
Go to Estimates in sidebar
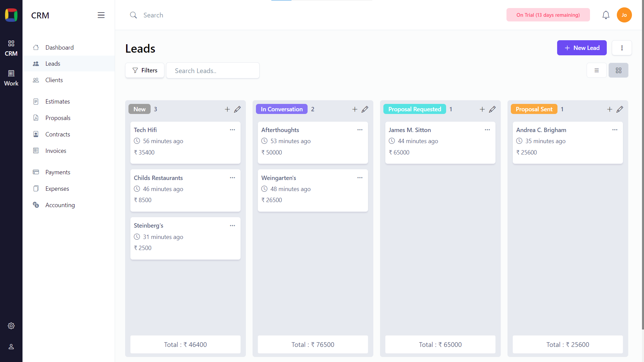(x=58, y=102)
